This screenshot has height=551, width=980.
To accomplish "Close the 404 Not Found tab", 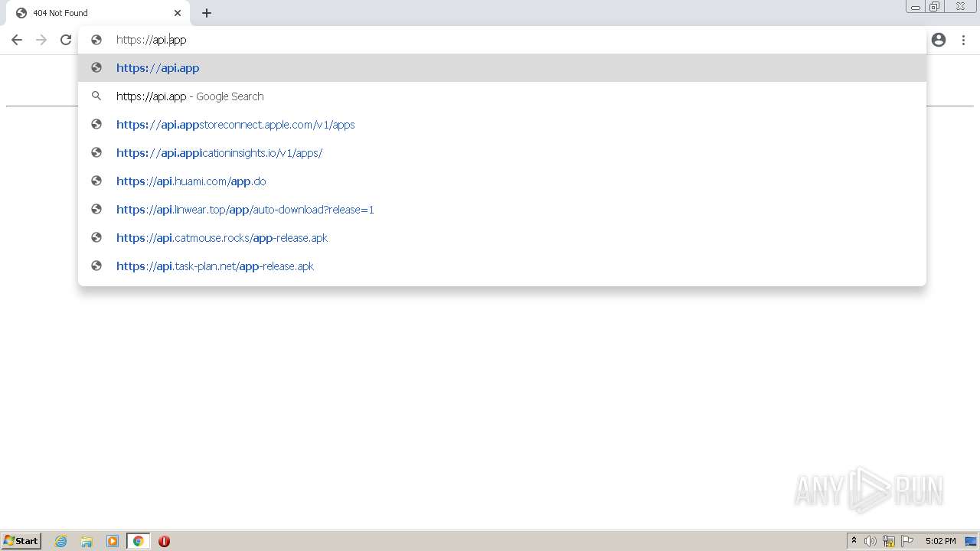I will (x=178, y=13).
